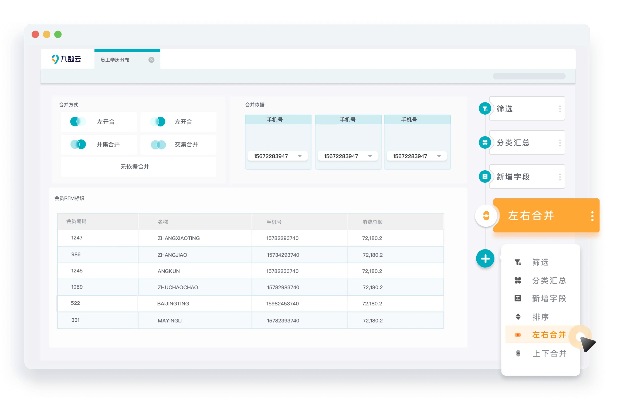
Task: Click the green plus add-step button
Action: coord(485,259)
